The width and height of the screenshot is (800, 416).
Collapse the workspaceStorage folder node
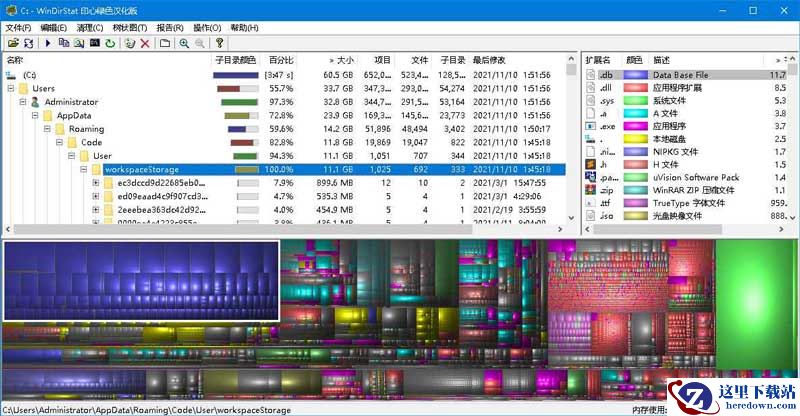84,170
